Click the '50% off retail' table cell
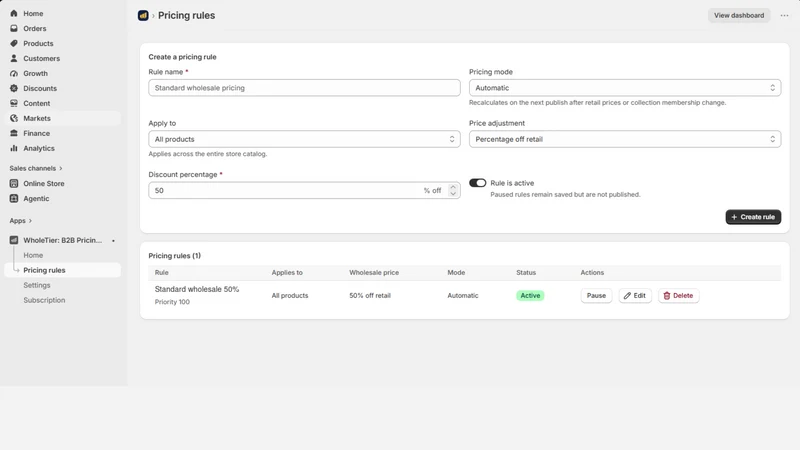 (x=370, y=295)
